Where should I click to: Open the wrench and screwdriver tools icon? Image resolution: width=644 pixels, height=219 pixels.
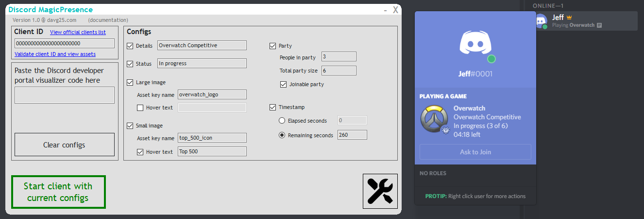[380, 191]
